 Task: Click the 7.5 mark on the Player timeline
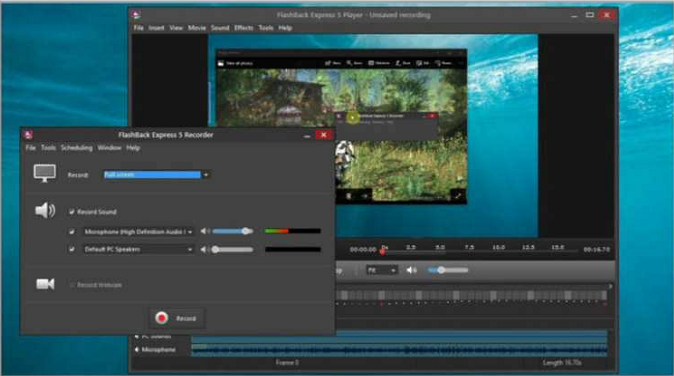(469, 247)
